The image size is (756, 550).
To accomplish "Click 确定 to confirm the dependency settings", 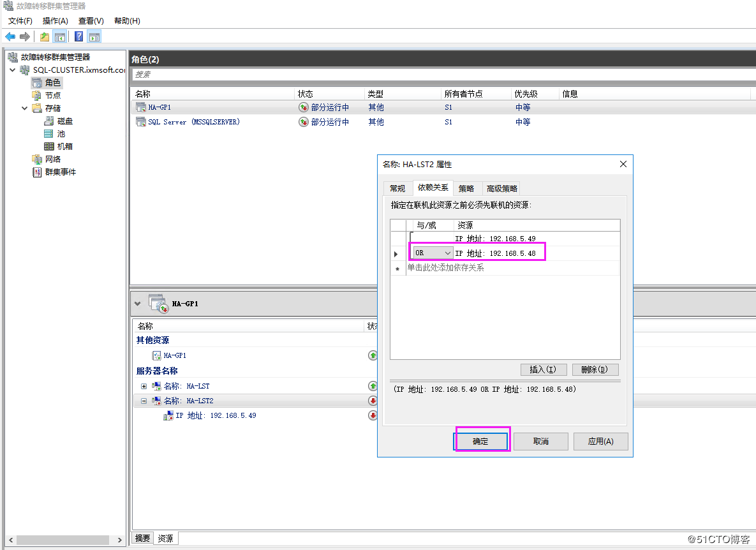I will (x=481, y=441).
